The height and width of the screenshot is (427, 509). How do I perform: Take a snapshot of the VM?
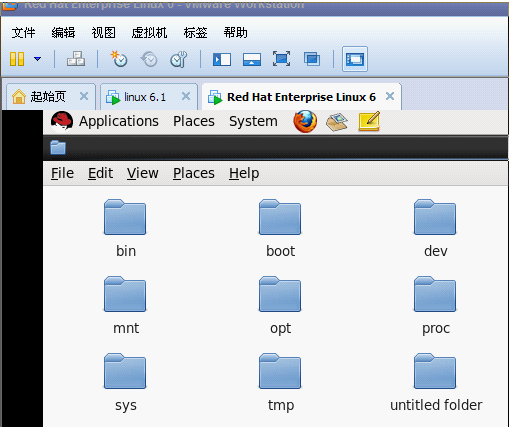pos(119,59)
